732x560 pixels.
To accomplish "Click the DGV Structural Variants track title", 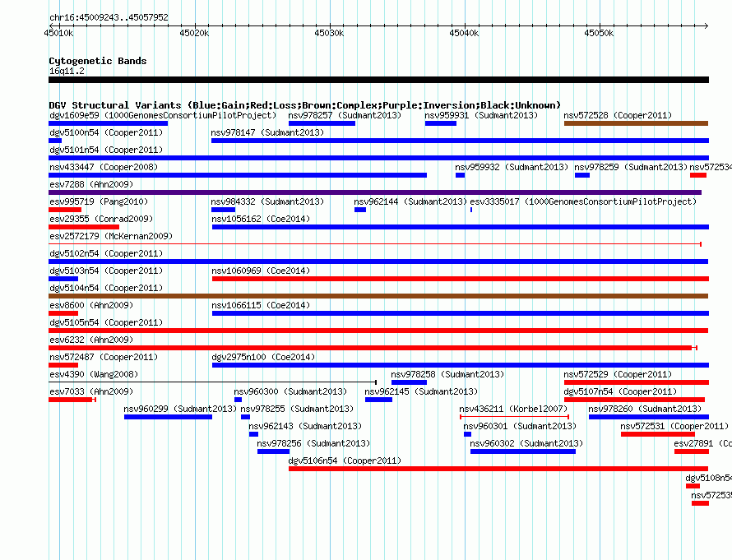I will tap(304, 105).
